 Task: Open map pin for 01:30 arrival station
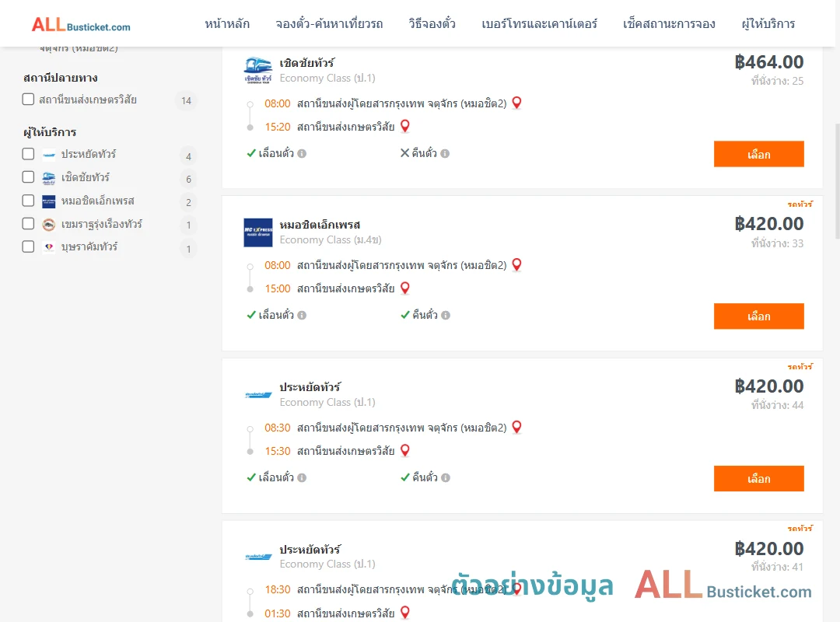405,613
